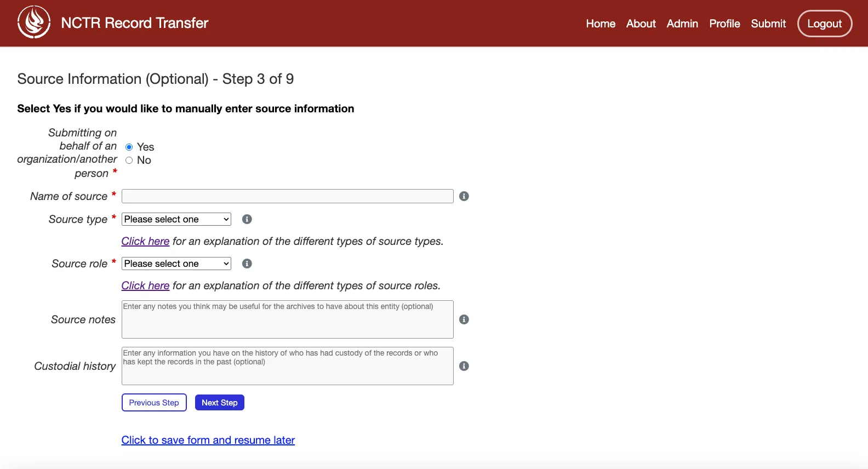Click the Previous Step button
The width and height of the screenshot is (868, 469).
(x=154, y=403)
